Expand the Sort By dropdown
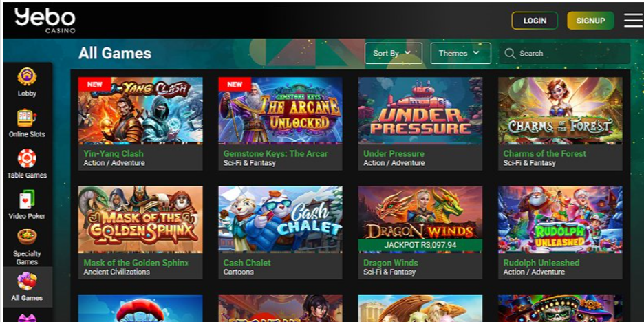The height and width of the screenshot is (322, 644). click(x=393, y=54)
